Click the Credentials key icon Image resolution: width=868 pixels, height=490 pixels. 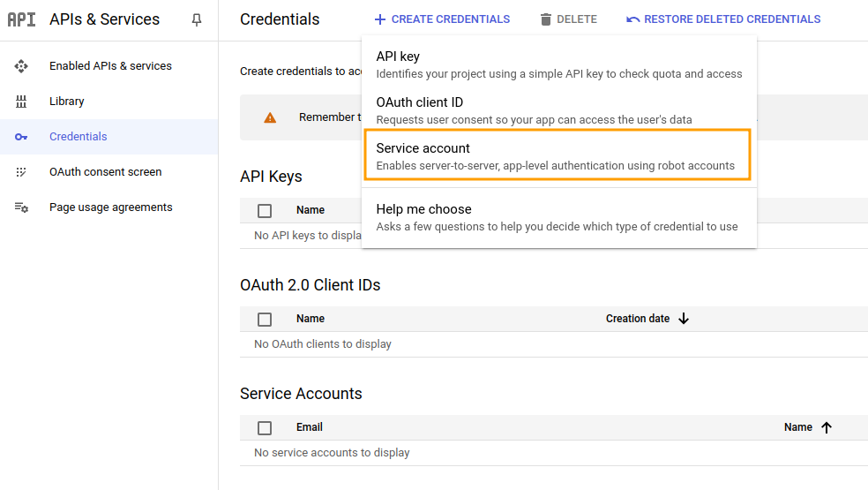(21, 137)
